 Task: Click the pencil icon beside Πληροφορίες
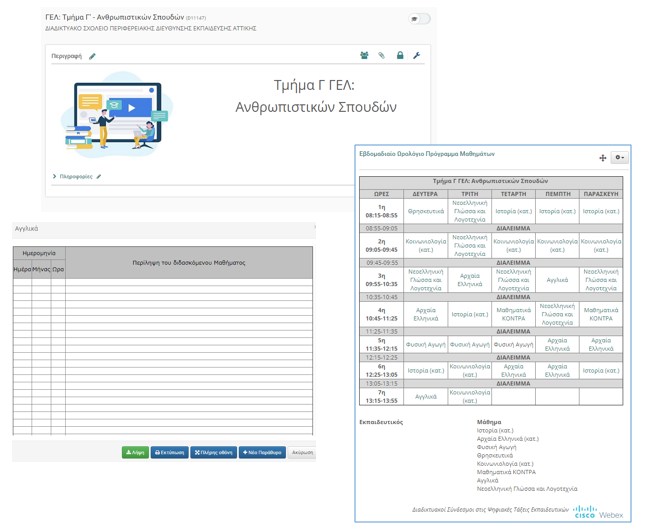(99, 177)
